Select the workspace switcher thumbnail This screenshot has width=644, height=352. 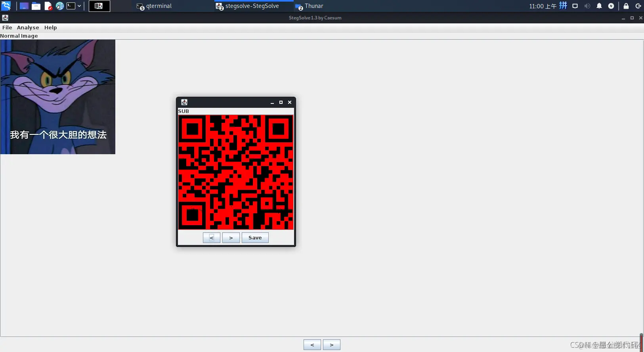(99, 6)
